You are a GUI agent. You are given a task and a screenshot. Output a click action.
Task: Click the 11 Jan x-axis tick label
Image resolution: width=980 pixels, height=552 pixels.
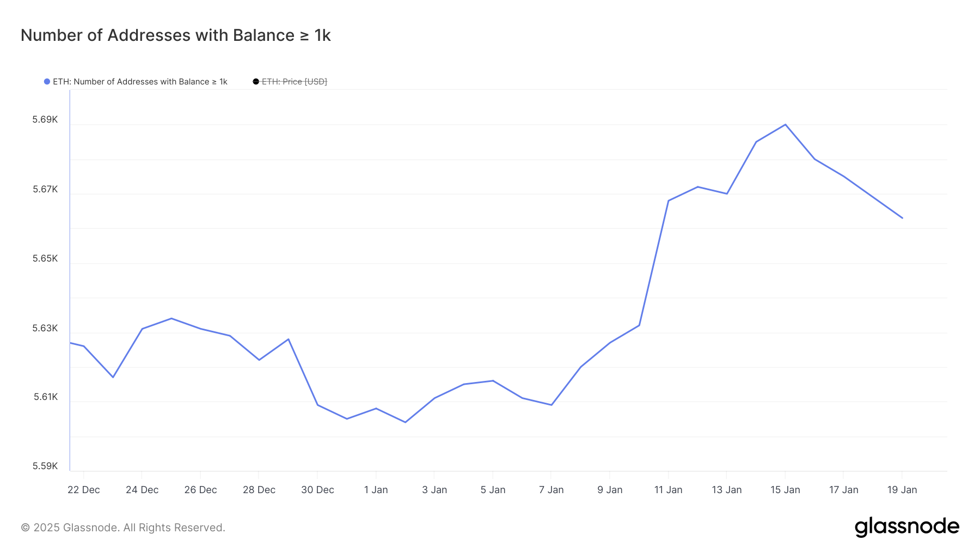coord(668,490)
